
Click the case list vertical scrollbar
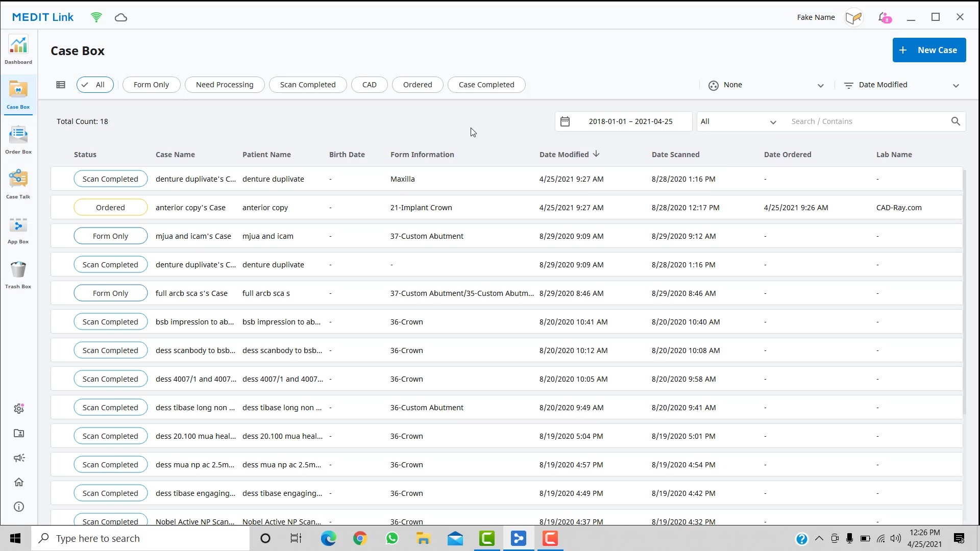(964, 292)
